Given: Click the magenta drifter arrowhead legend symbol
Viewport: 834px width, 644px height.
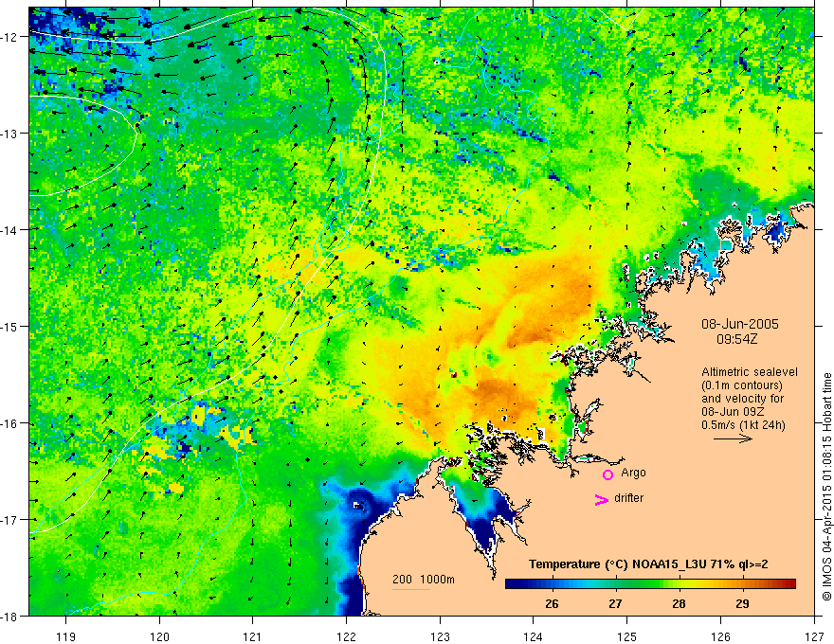Looking at the screenshot, I should (x=602, y=499).
